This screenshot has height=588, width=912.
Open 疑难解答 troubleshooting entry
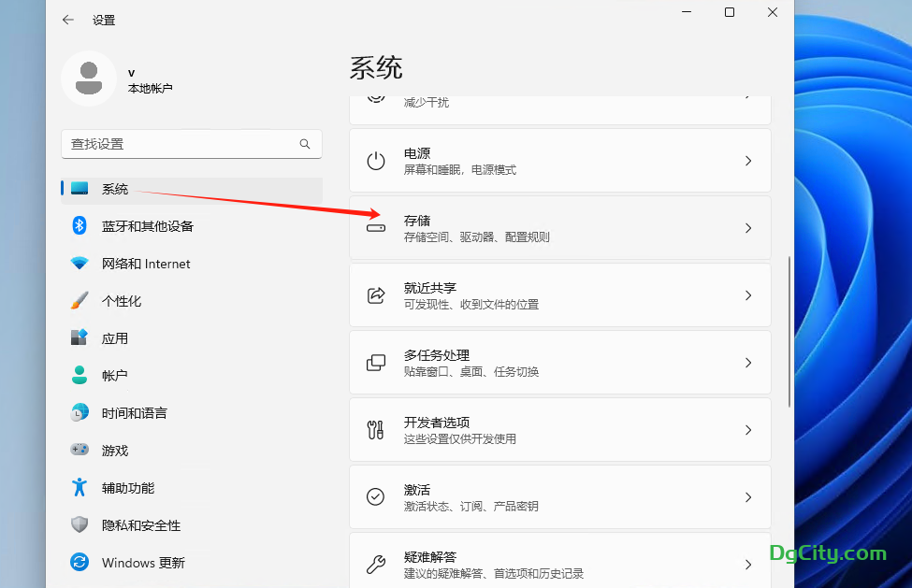(559, 564)
